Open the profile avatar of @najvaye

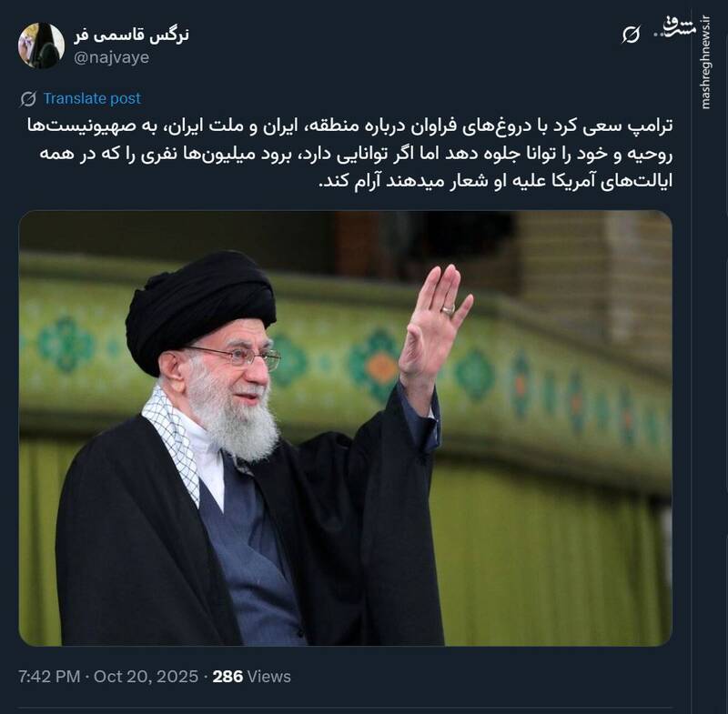click(41, 45)
